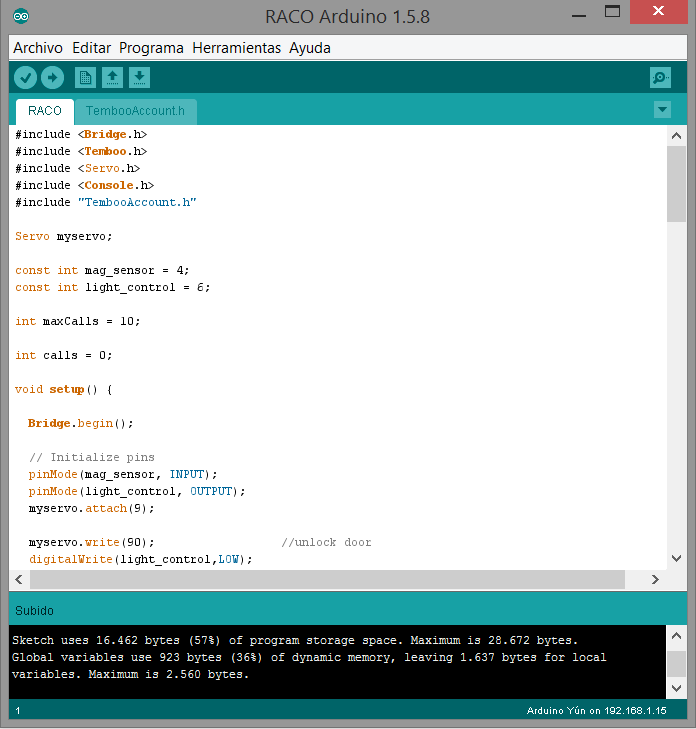Click the 'RACO Arduino 1.5.8' window title

point(347,17)
